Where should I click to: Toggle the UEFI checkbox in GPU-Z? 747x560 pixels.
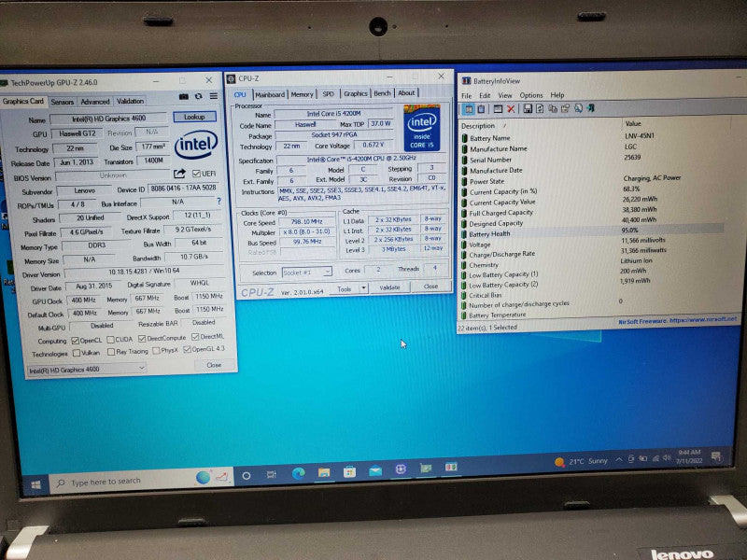click(x=196, y=174)
